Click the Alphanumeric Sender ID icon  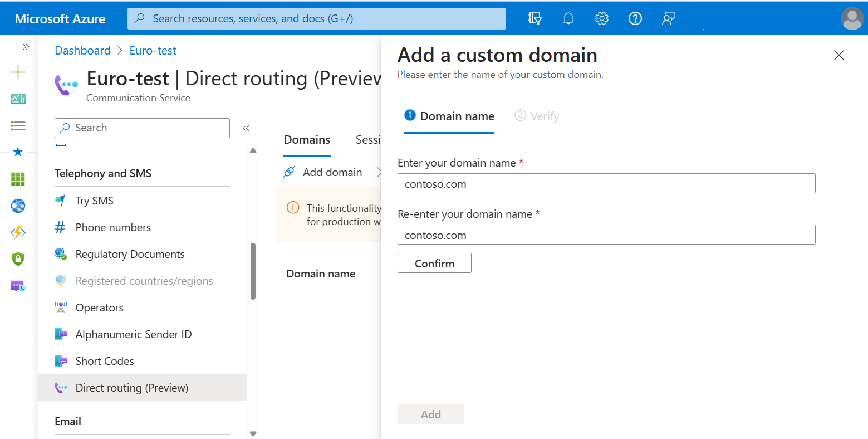click(x=61, y=334)
